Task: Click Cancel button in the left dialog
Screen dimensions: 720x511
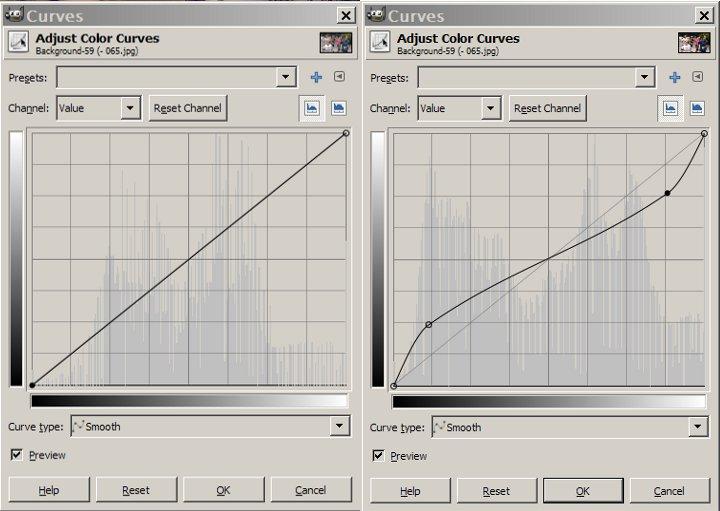Action: pyautogui.click(x=311, y=490)
